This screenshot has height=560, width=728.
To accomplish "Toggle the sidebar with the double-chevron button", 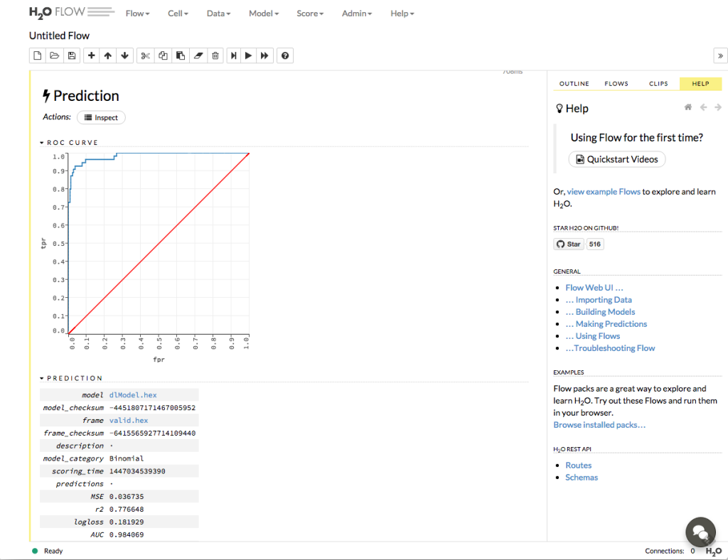I will (x=719, y=55).
